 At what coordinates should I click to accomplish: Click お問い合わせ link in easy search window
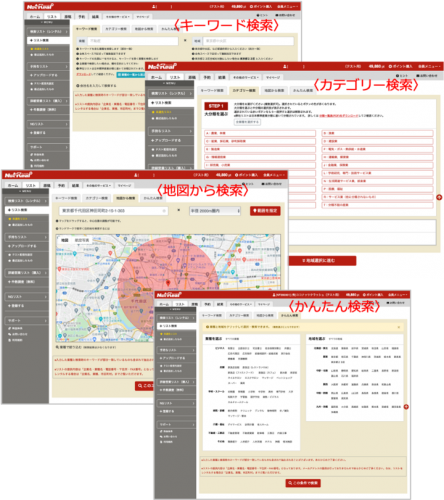[395, 303]
